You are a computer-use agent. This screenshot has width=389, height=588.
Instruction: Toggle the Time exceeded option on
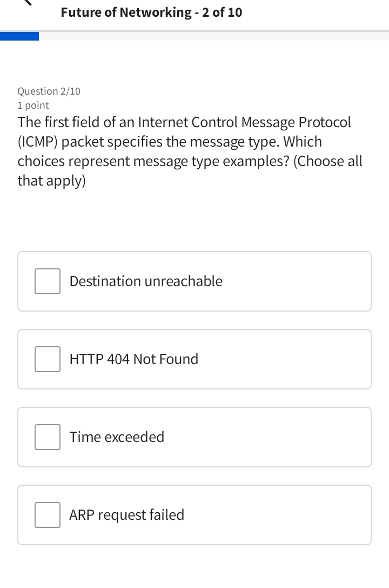(47, 437)
